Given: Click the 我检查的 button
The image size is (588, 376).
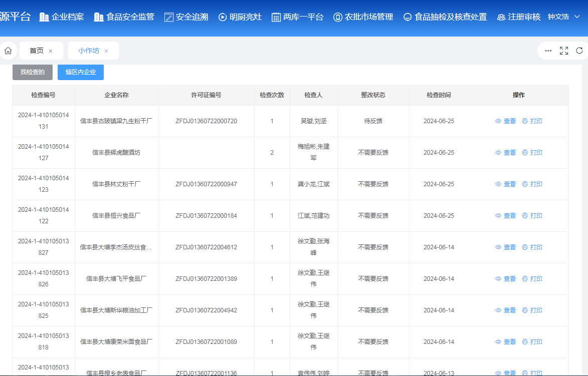Looking at the screenshot, I should pyautogui.click(x=33, y=72).
